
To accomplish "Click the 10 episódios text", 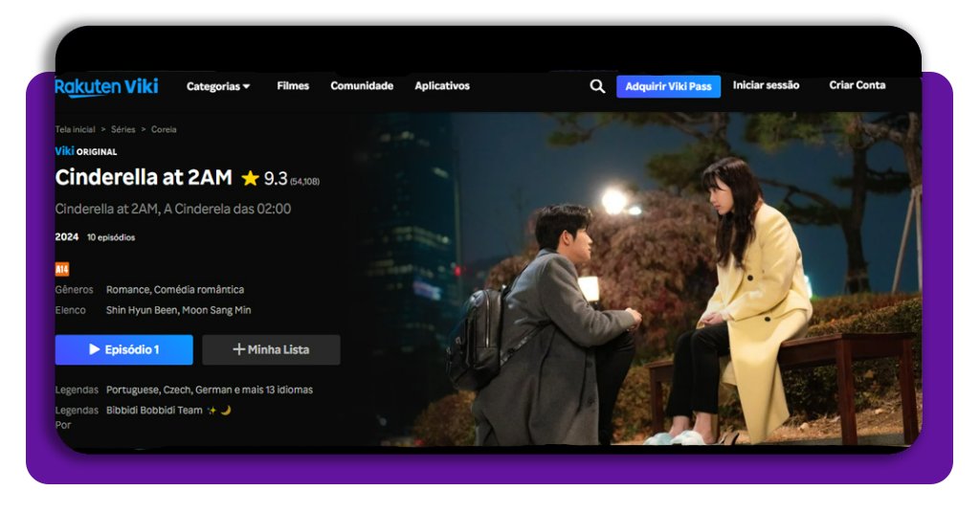I will click(111, 237).
